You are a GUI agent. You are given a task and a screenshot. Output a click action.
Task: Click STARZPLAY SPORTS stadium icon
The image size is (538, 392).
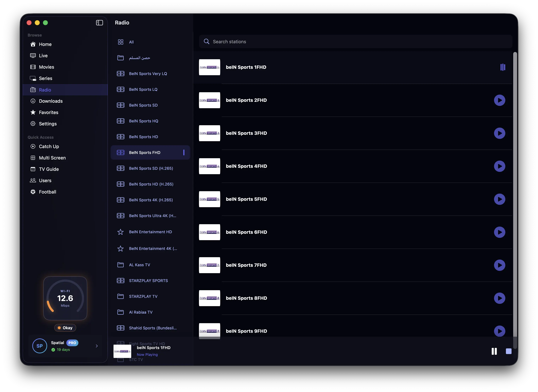tap(121, 280)
